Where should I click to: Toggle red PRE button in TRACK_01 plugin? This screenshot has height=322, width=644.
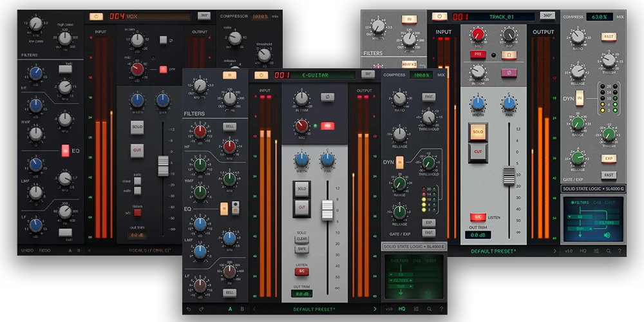point(478,54)
